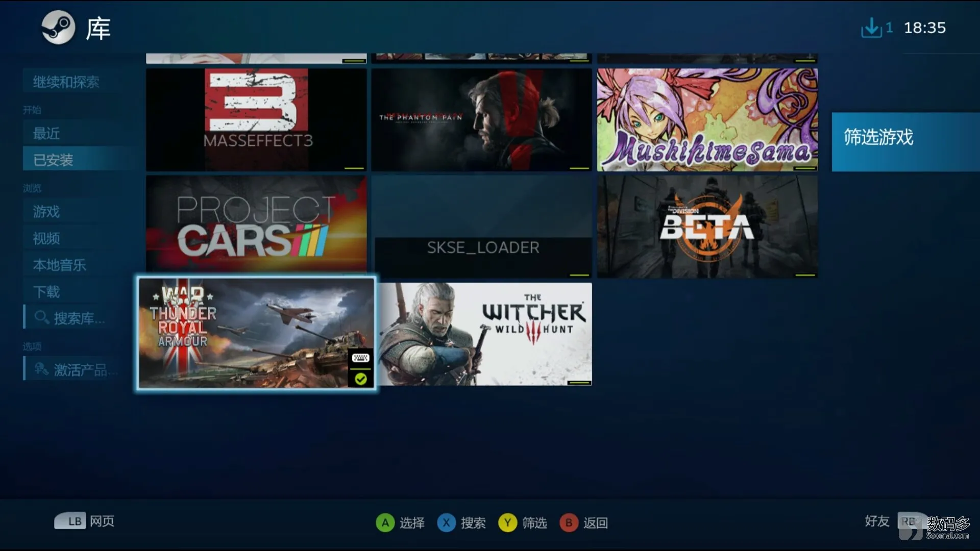Click the 选择 label

(x=412, y=523)
